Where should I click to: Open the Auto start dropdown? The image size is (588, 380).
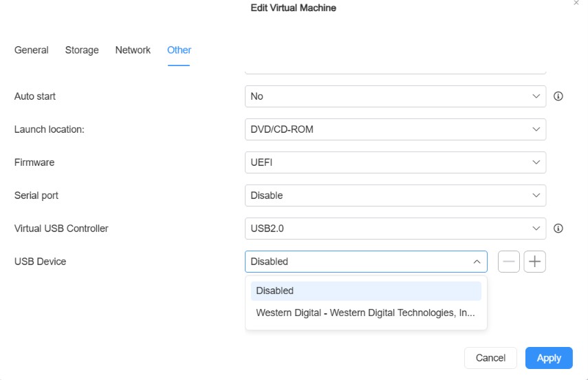[395, 96]
